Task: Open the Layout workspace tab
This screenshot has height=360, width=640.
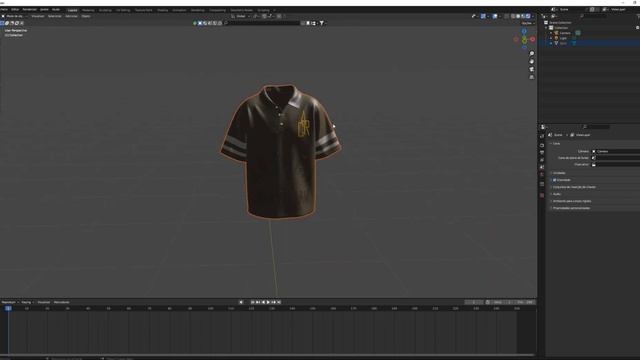Action: pos(73,10)
